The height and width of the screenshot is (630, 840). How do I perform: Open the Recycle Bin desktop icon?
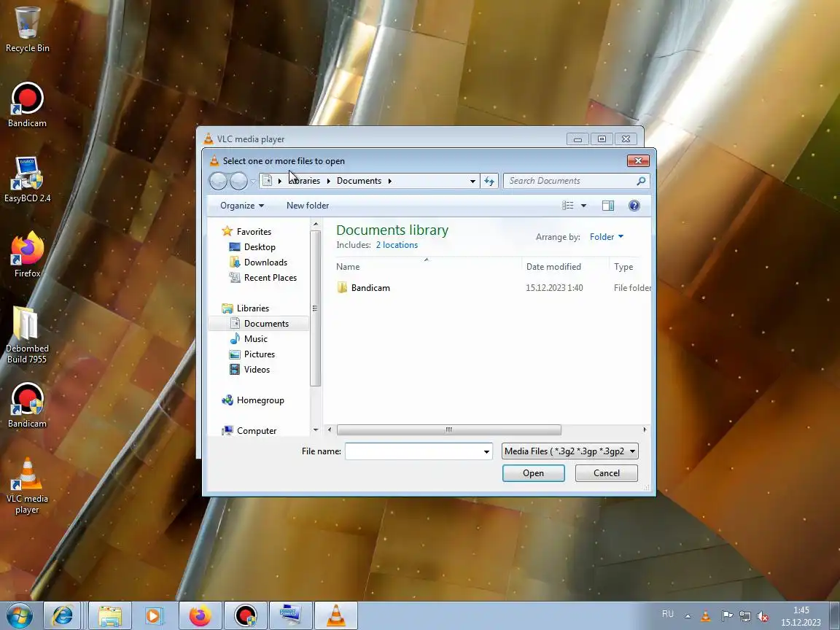click(x=27, y=29)
